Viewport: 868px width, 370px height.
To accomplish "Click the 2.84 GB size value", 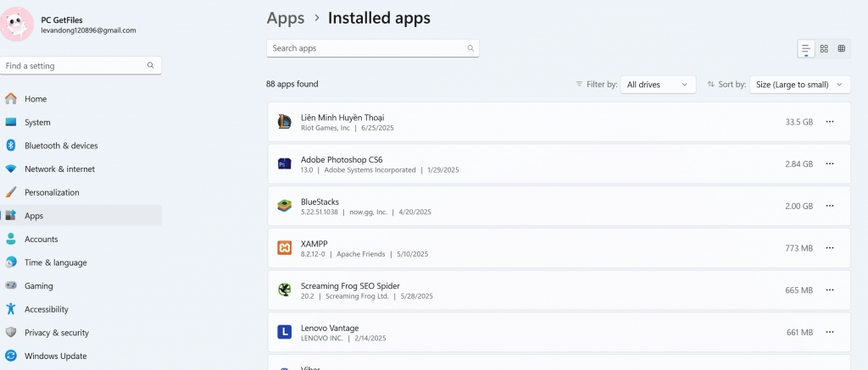I will coord(798,163).
